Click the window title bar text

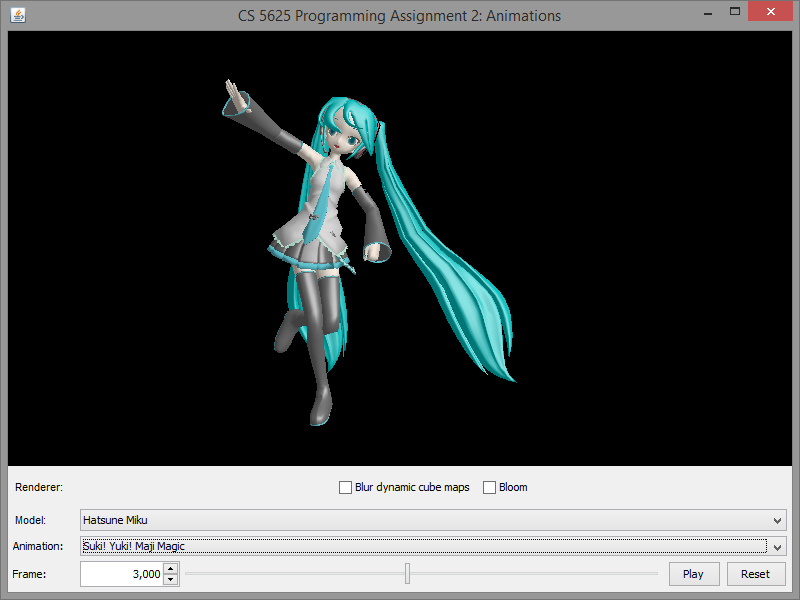coord(399,15)
